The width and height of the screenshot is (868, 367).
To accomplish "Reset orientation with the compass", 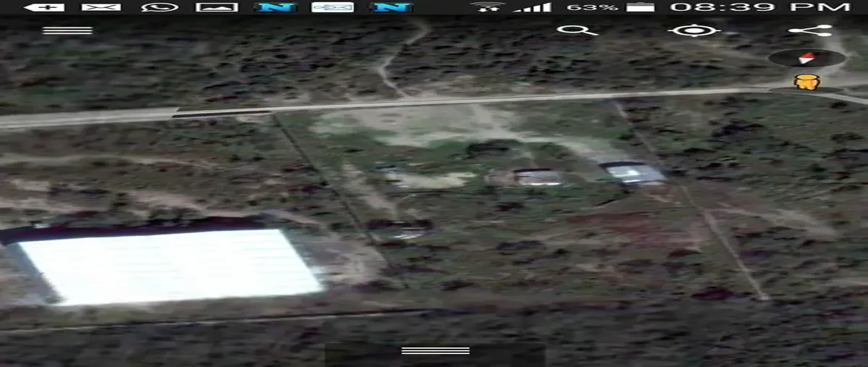I will point(807,59).
